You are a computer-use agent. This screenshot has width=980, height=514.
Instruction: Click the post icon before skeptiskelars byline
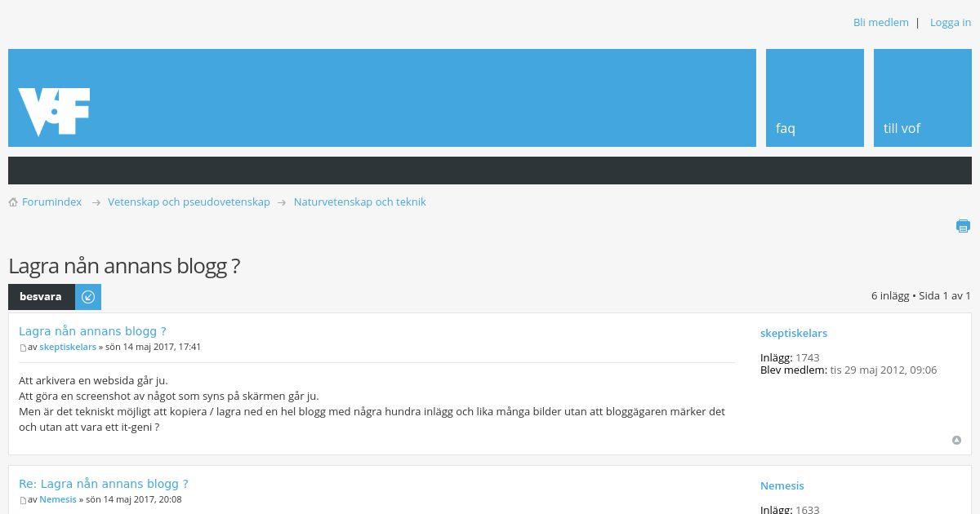click(x=23, y=348)
